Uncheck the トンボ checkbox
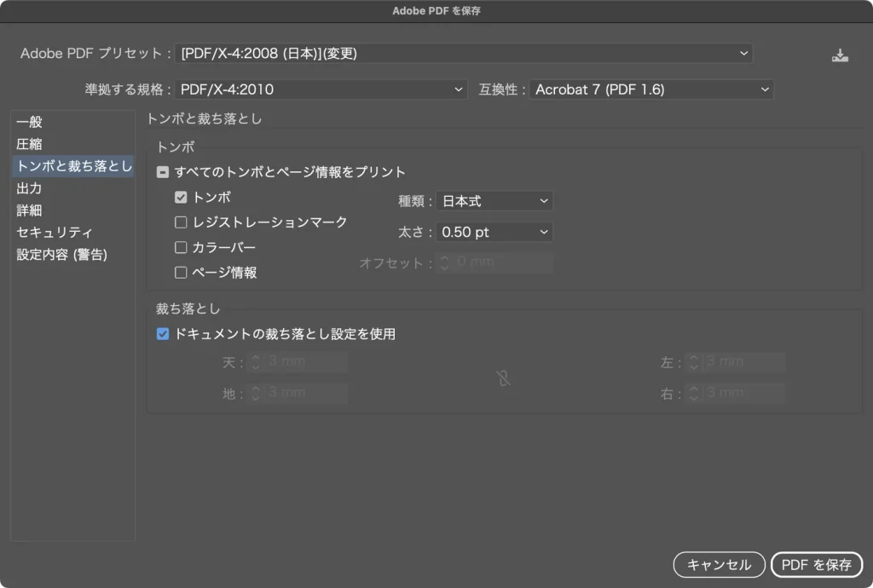 click(x=181, y=197)
